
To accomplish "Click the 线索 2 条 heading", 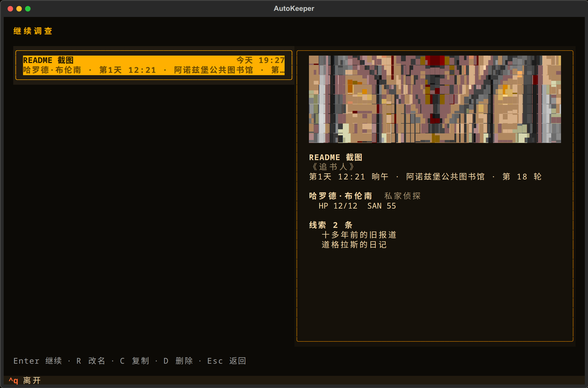I will [x=331, y=225].
